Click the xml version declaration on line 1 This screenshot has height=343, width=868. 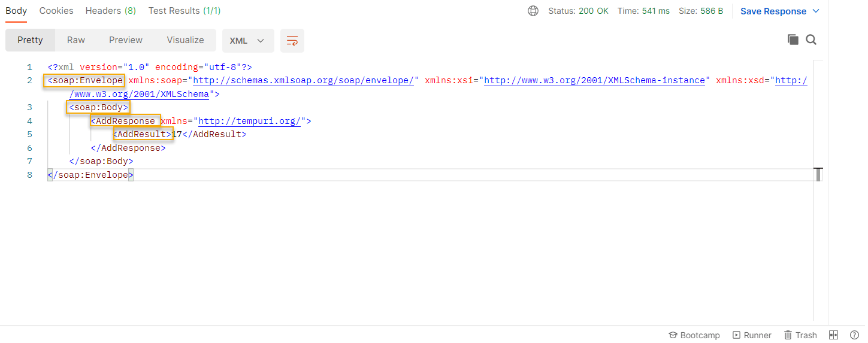[x=150, y=67]
